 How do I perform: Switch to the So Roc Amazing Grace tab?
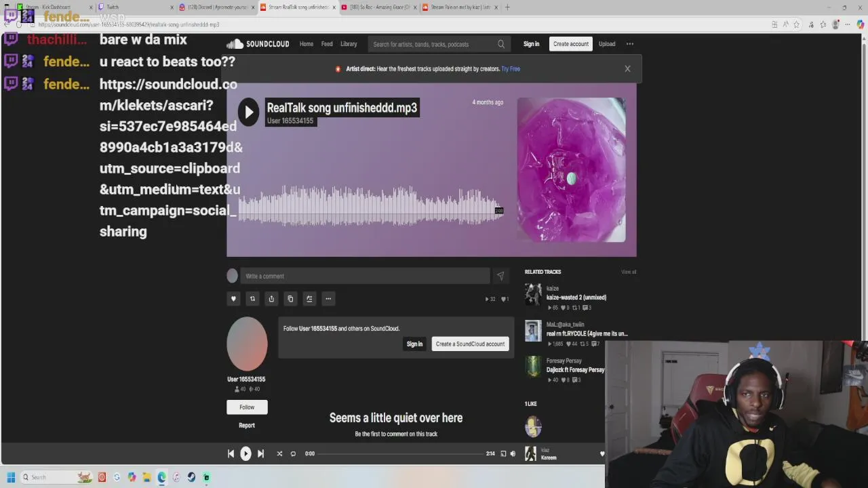379,7
